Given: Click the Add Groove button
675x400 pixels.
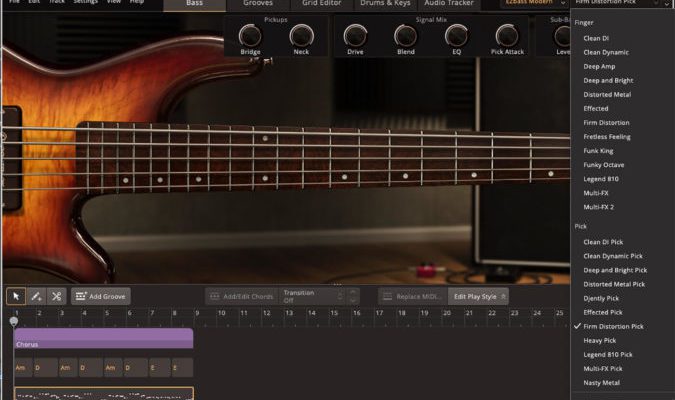Looking at the screenshot, I should pos(101,296).
